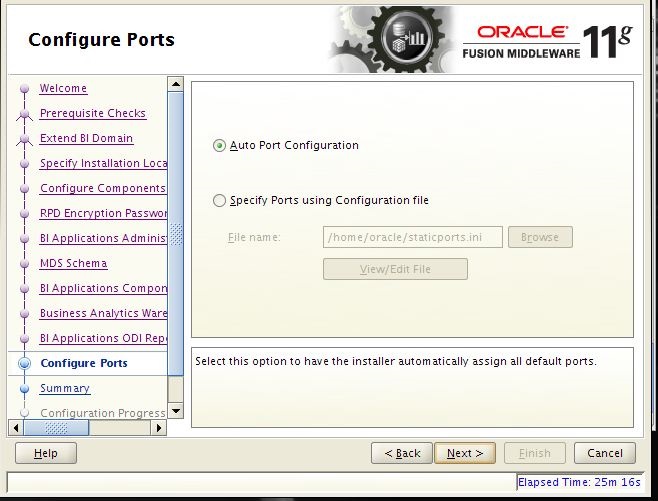Select Specify Ports using Configuration file option
658x501 pixels.
(x=219, y=201)
